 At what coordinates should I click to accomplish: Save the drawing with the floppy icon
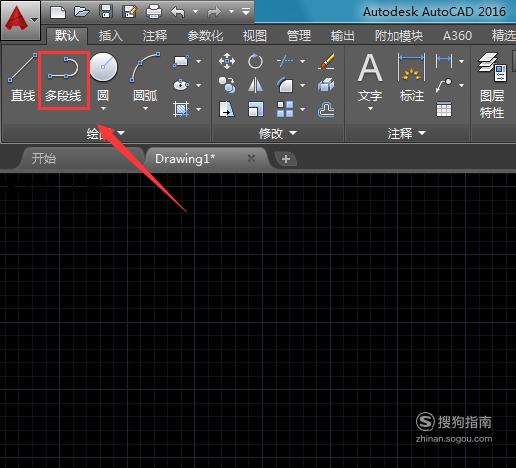click(106, 12)
